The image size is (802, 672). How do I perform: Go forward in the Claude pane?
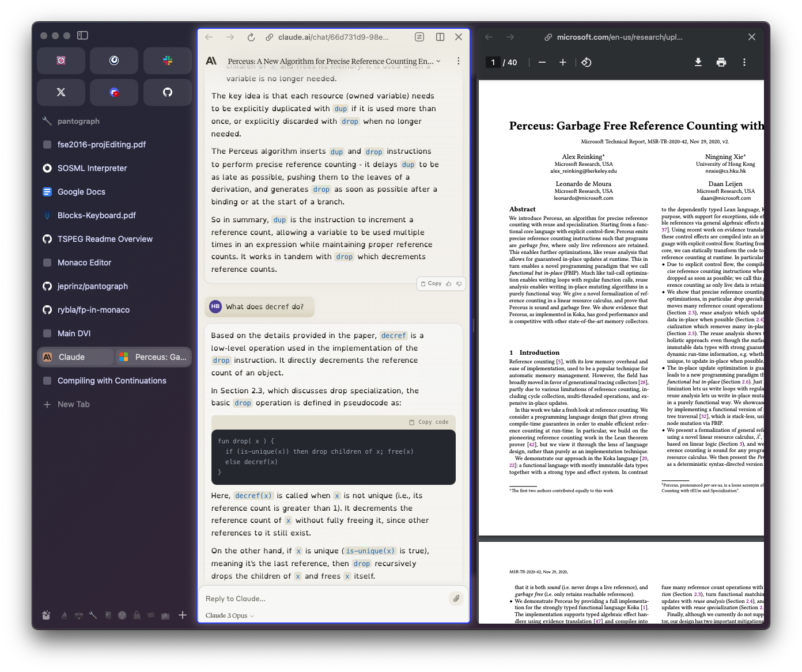230,37
